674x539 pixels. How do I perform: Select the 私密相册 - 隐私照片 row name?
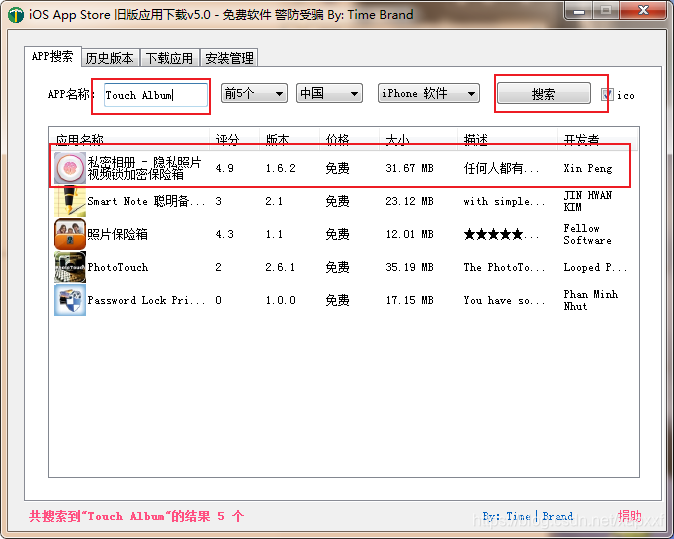click(144, 168)
